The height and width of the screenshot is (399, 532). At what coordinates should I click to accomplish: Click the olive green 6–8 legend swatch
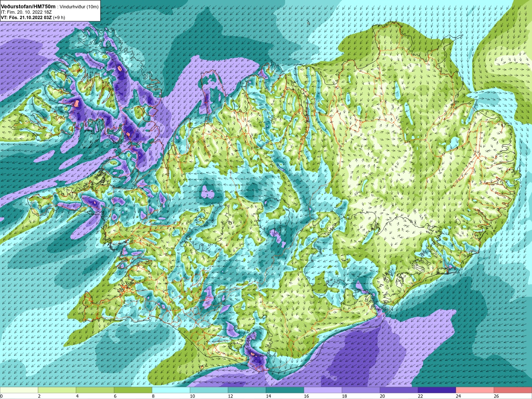[x=133, y=390]
